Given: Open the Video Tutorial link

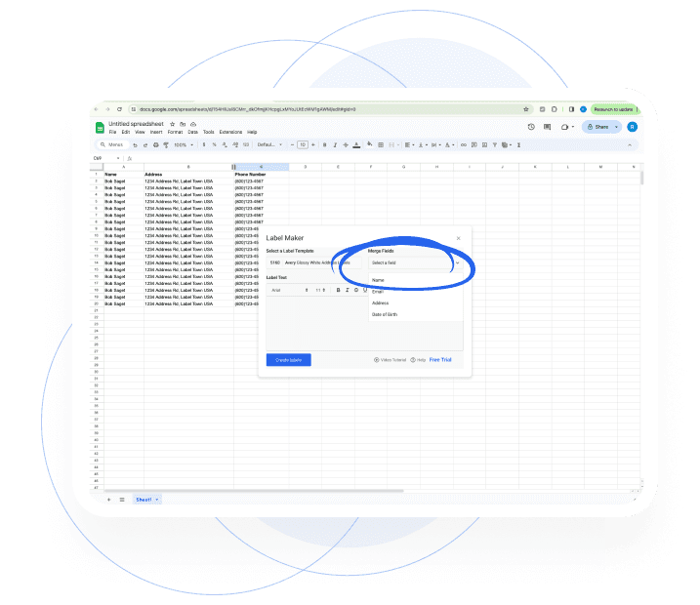Looking at the screenshot, I should (391, 360).
